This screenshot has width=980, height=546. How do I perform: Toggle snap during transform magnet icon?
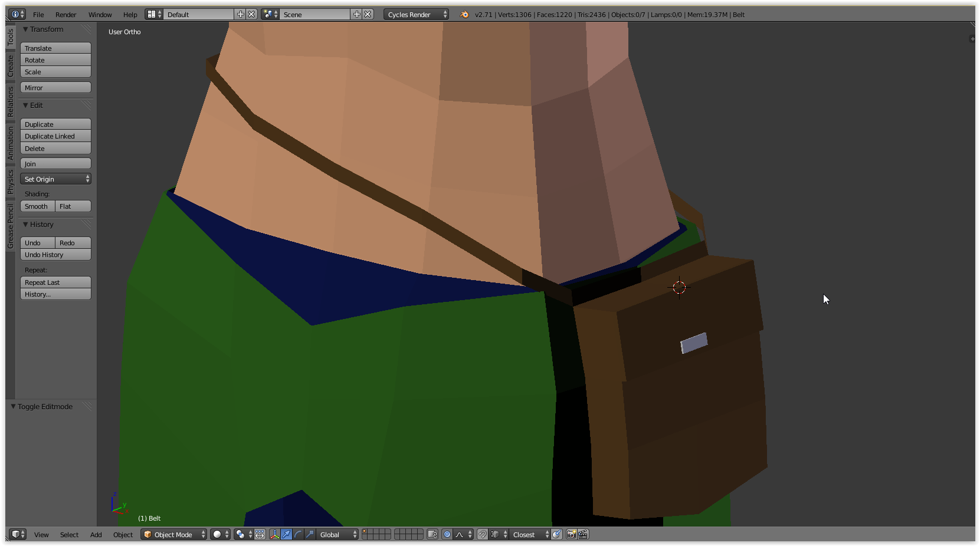point(483,534)
